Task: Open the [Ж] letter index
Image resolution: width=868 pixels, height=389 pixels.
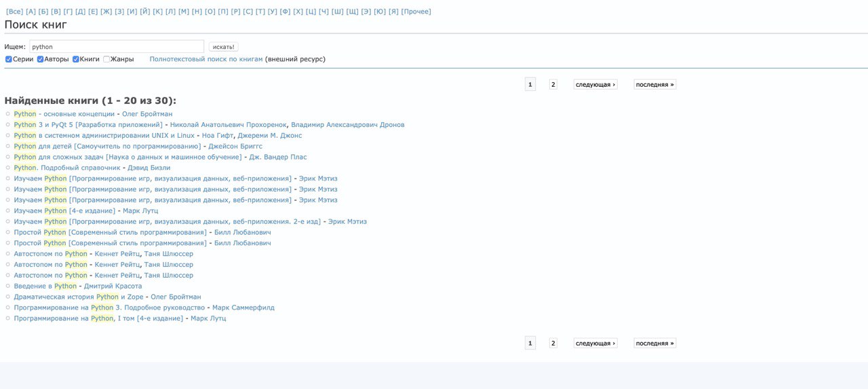Action: pyautogui.click(x=106, y=12)
